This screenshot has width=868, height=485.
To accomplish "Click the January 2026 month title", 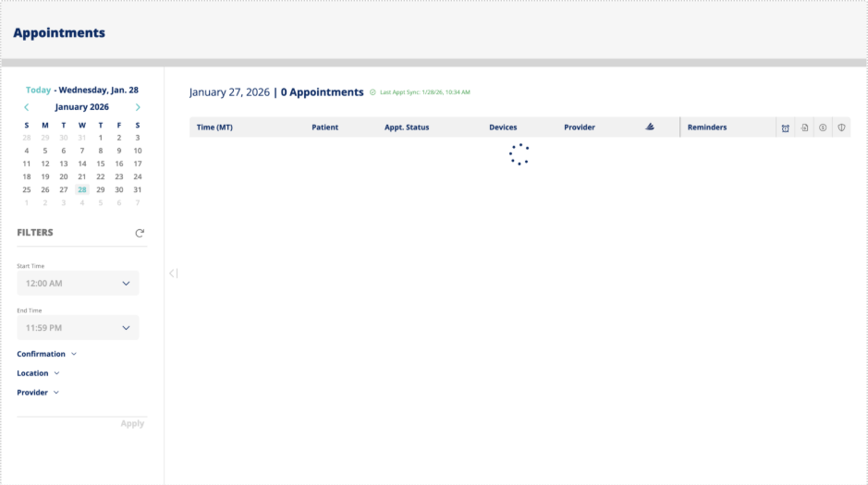I will [x=82, y=107].
